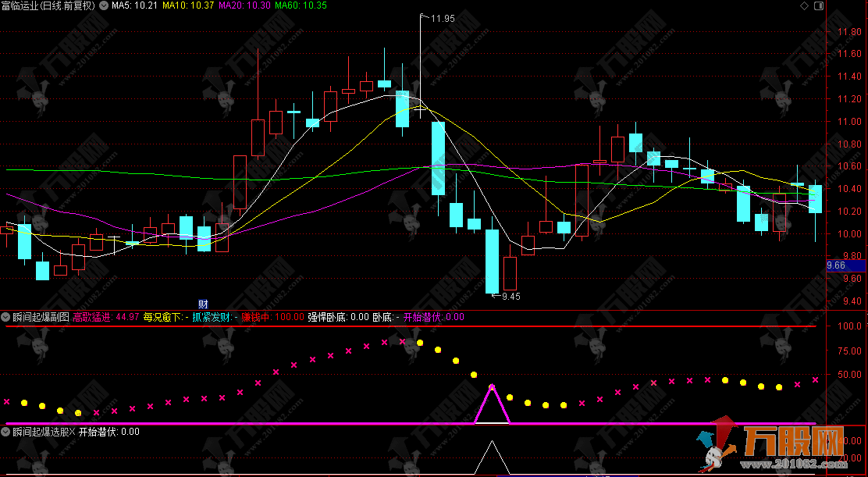Click the 富临运业(日线.前复权) chart title

pyautogui.click(x=48, y=5)
